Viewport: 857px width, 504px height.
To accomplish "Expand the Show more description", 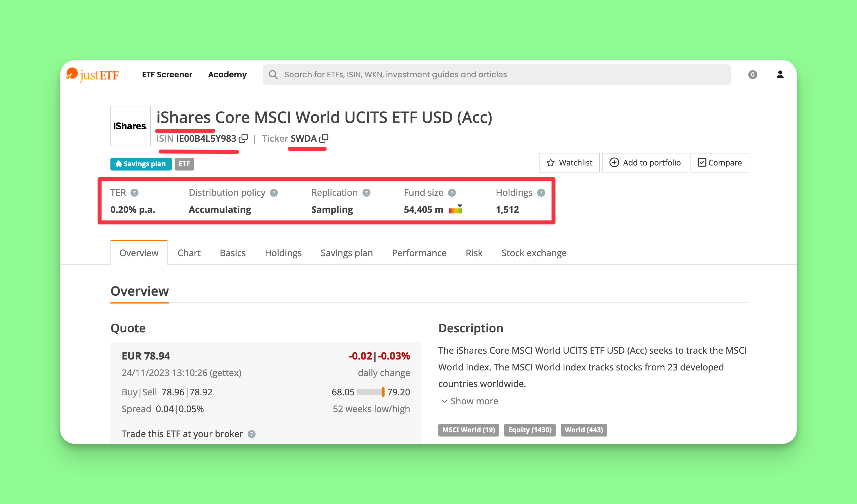I will (469, 401).
